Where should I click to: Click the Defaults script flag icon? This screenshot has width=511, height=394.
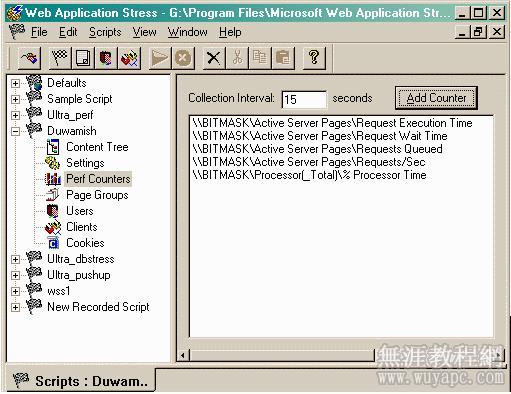34,83
